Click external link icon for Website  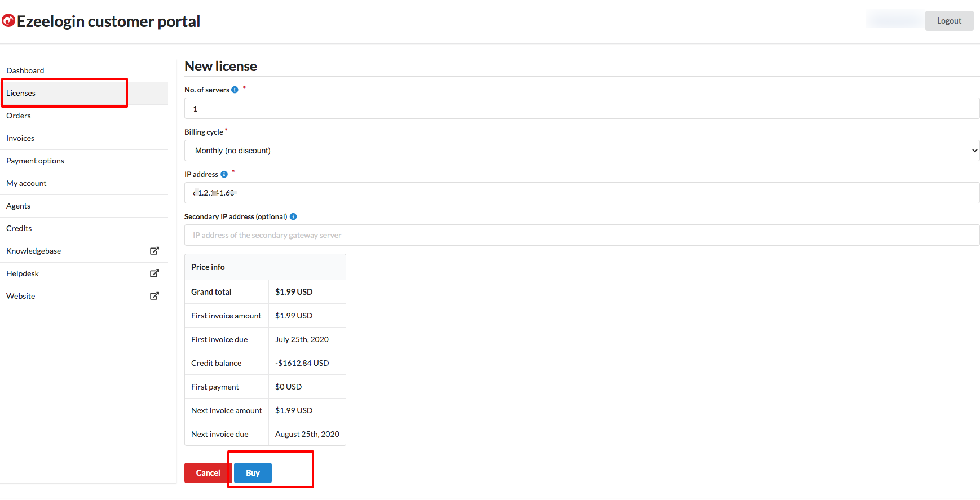click(154, 296)
